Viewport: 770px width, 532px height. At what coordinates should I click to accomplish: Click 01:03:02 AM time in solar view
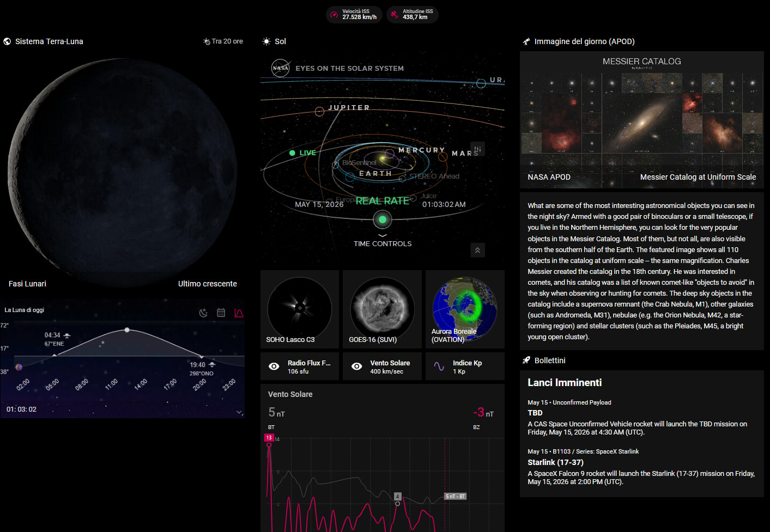click(x=444, y=205)
